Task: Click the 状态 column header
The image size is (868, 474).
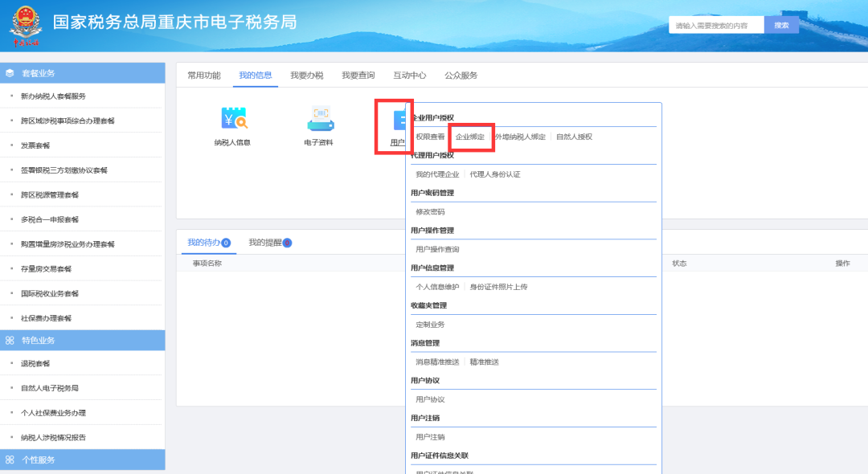Action: pos(679,264)
